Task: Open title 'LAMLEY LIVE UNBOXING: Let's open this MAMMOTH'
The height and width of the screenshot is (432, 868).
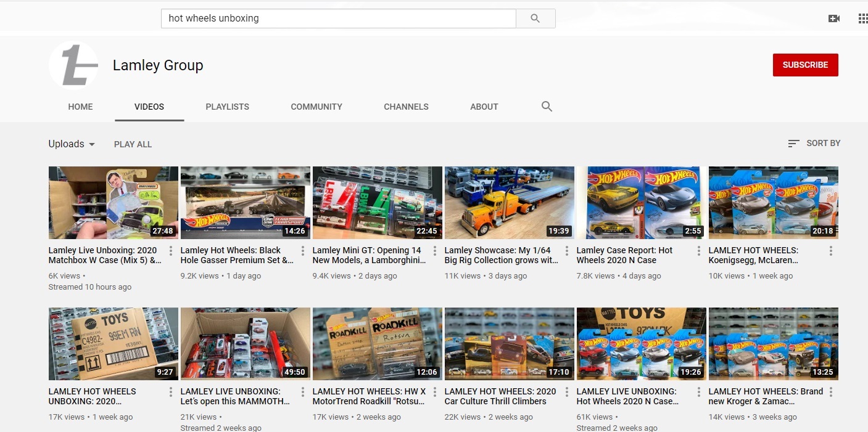Action: point(235,396)
